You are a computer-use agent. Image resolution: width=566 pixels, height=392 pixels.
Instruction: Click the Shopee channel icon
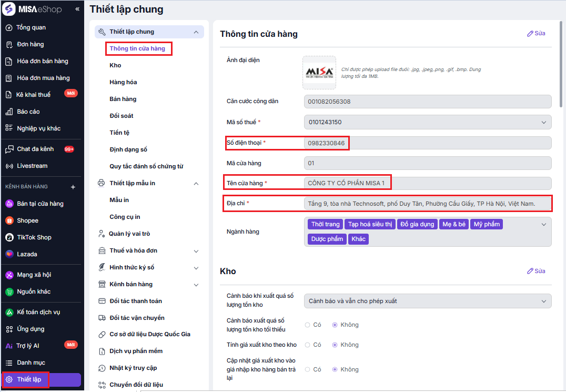(9, 220)
